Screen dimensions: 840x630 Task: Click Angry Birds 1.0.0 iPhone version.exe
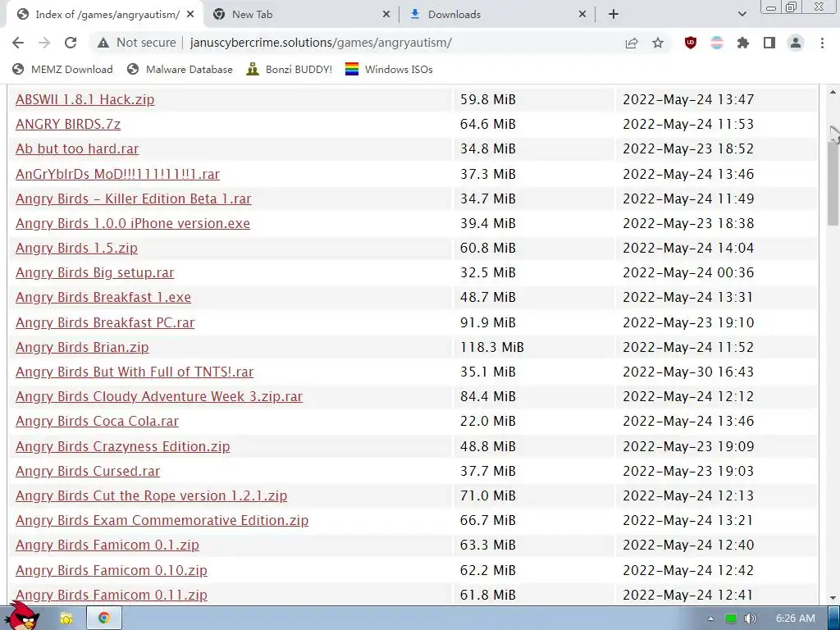133,223
